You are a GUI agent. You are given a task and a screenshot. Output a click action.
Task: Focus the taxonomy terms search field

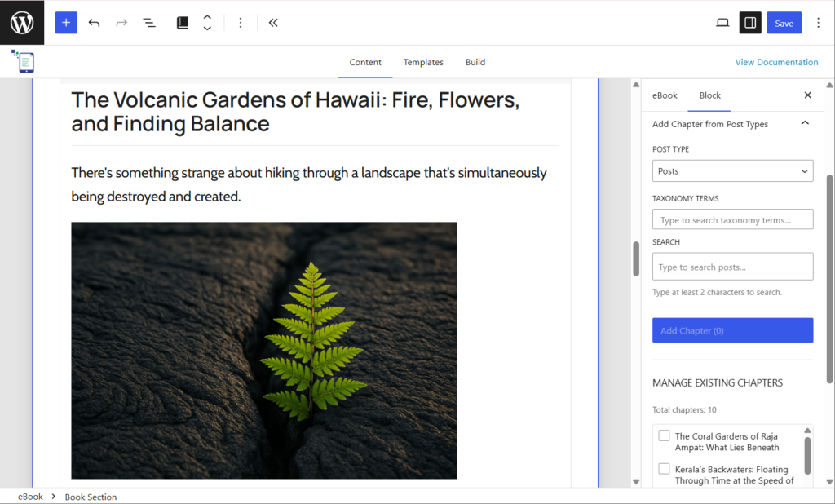pos(732,219)
